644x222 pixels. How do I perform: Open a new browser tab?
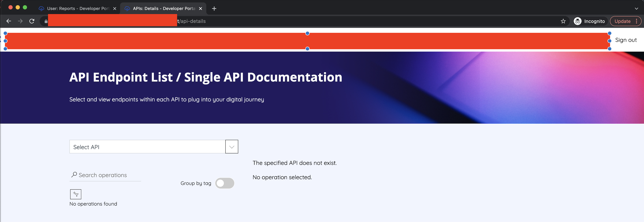click(214, 8)
